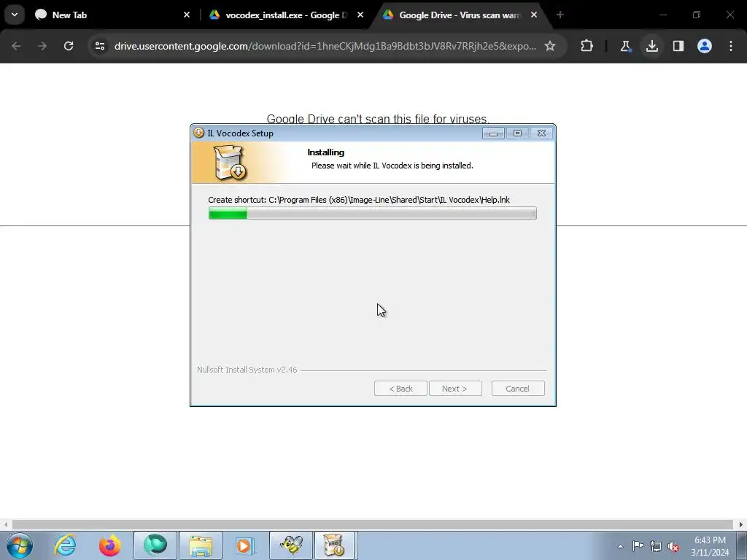Show Chrome downloads list
This screenshot has height=560, width=747.
[652, 46]
